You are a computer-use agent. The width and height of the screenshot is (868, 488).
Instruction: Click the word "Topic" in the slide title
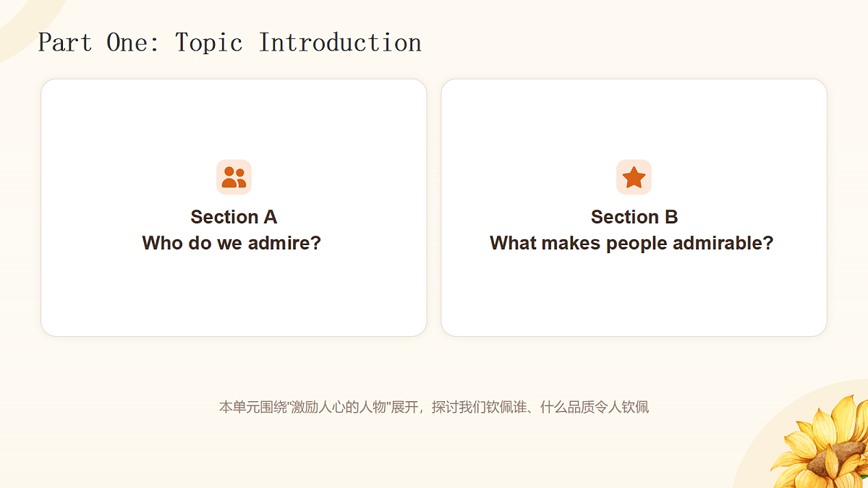(209, 43)
